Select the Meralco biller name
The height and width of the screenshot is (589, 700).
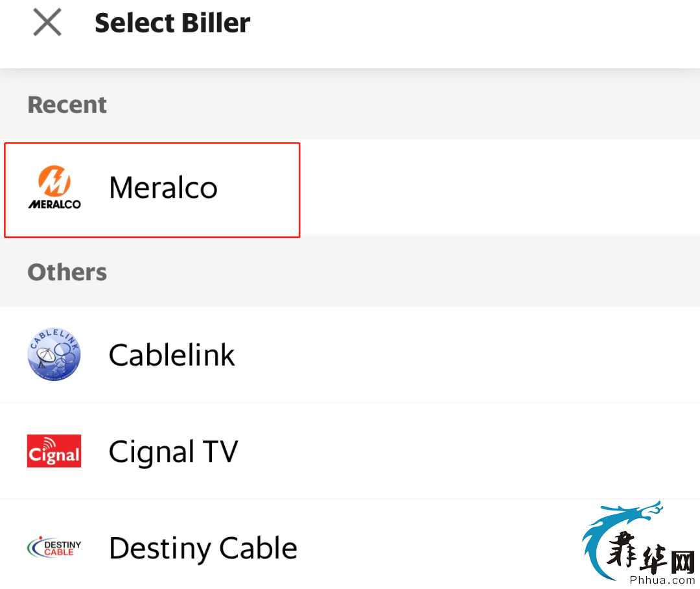tap(163, 187)
